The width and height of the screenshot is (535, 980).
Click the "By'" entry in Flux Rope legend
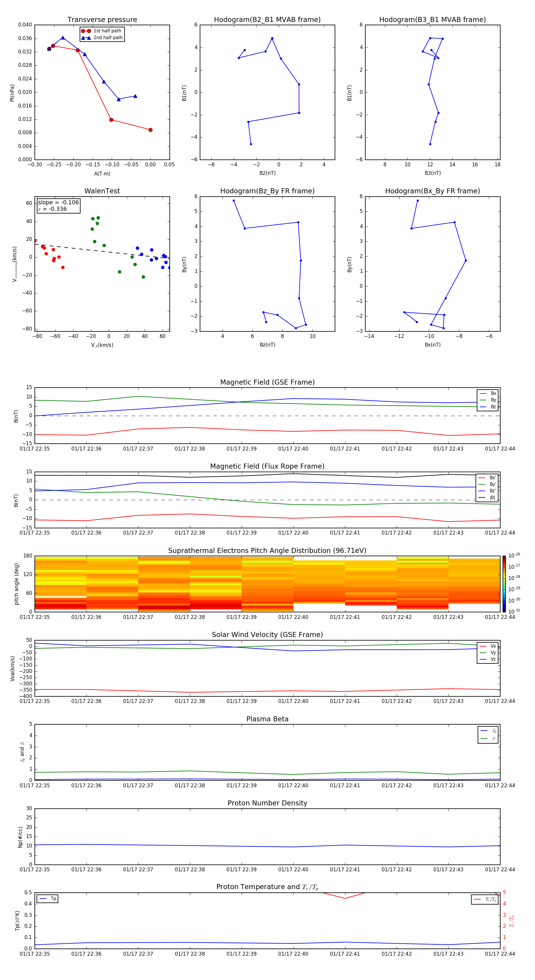[x=487, y=484]
